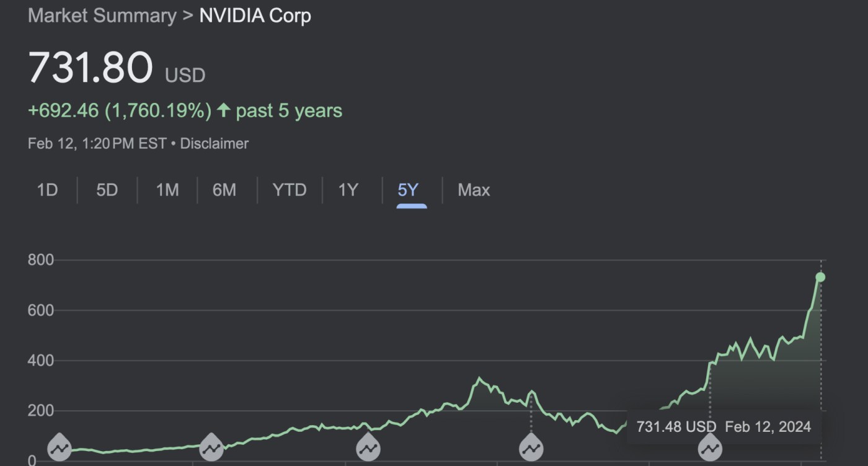868x466 pixels.
Task: Click the green endpoint dot on the price line
Action: [820, 277]
